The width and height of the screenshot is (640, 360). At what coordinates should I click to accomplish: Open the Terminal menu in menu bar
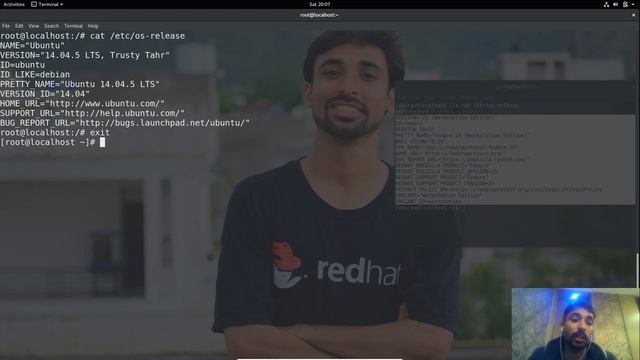point(73,26)
